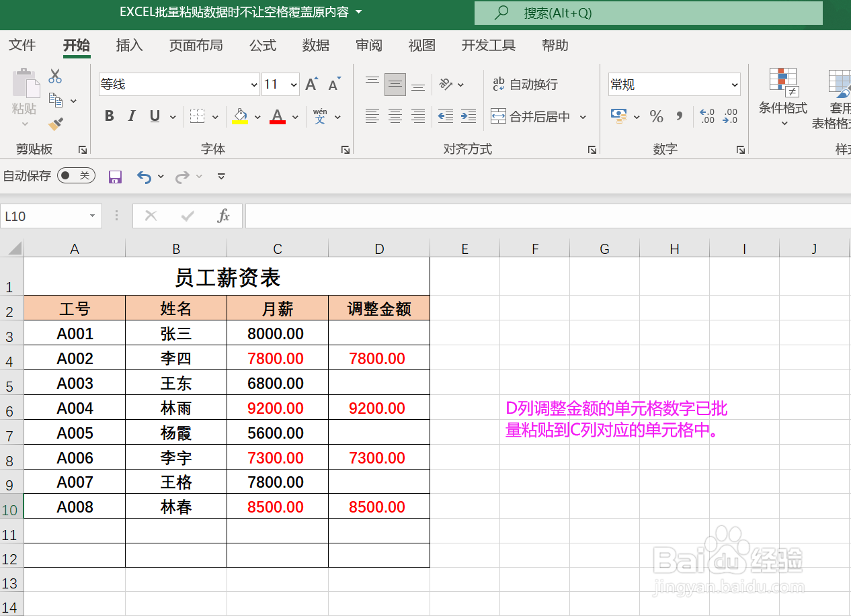Apply Percent Style from the number group
The width and height of the screenshot is (851, 616).
pos(656,116)
